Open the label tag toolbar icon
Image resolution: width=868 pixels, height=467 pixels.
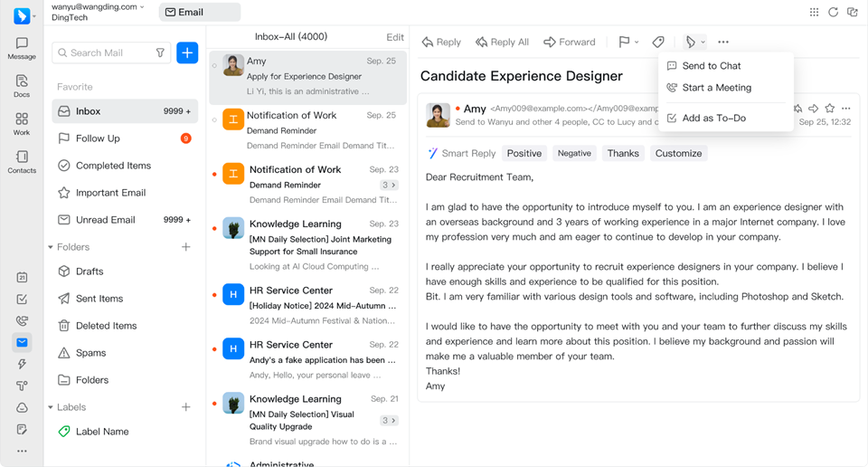coord(658,43)
